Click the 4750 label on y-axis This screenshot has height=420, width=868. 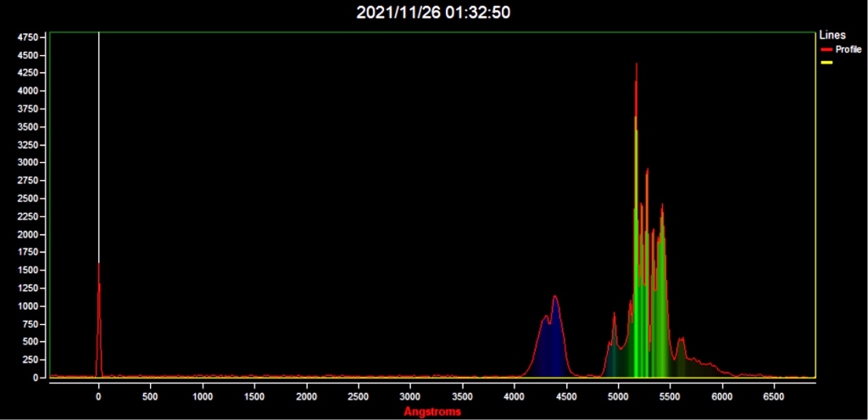[x=28, y=37]
